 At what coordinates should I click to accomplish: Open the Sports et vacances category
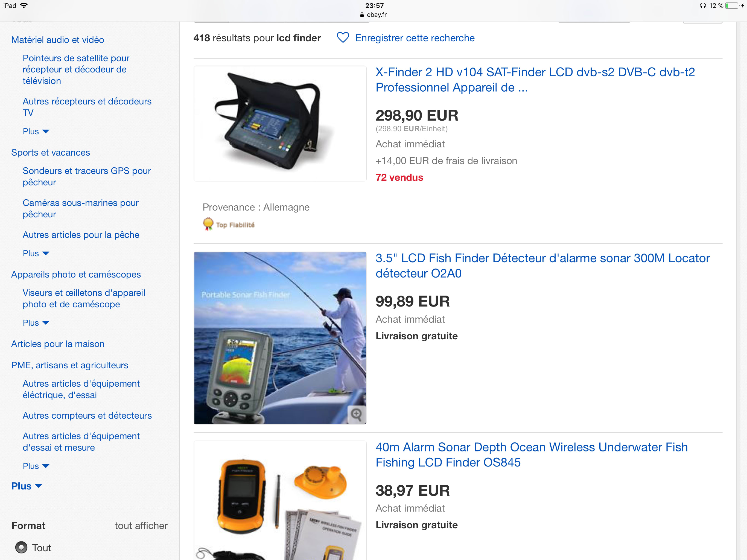coord(51,153)
